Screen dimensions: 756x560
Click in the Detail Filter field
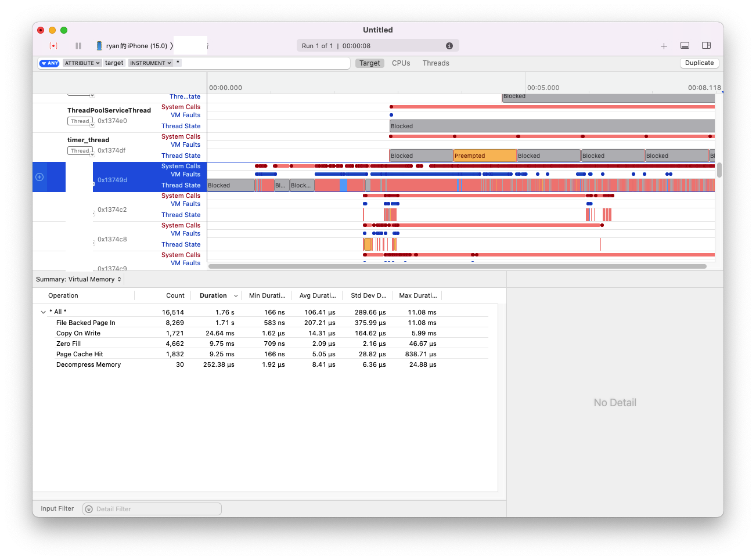point(157,509)
